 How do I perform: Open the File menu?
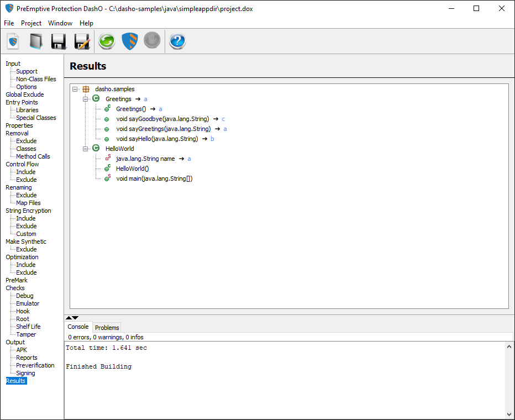pyautogui.click(x=9, y=23)
